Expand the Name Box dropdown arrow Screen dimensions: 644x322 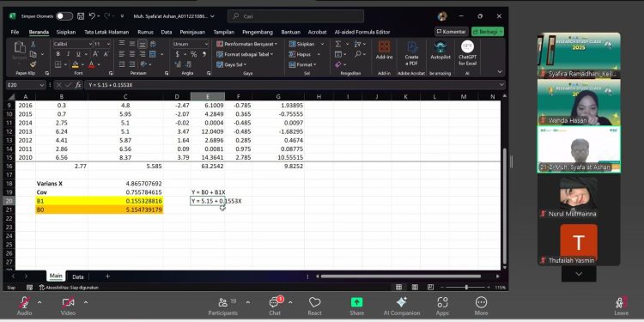pyautogui.click(x=41, y=85)
